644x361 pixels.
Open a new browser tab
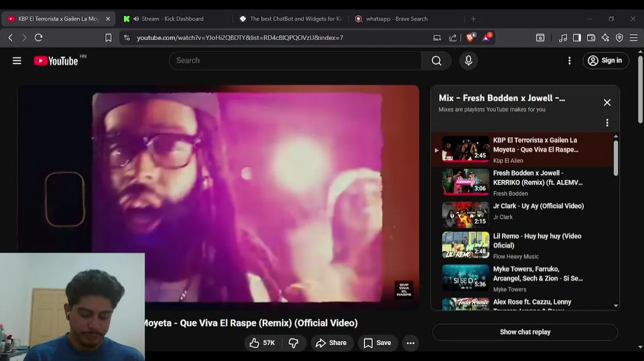(x=473, y=19)
